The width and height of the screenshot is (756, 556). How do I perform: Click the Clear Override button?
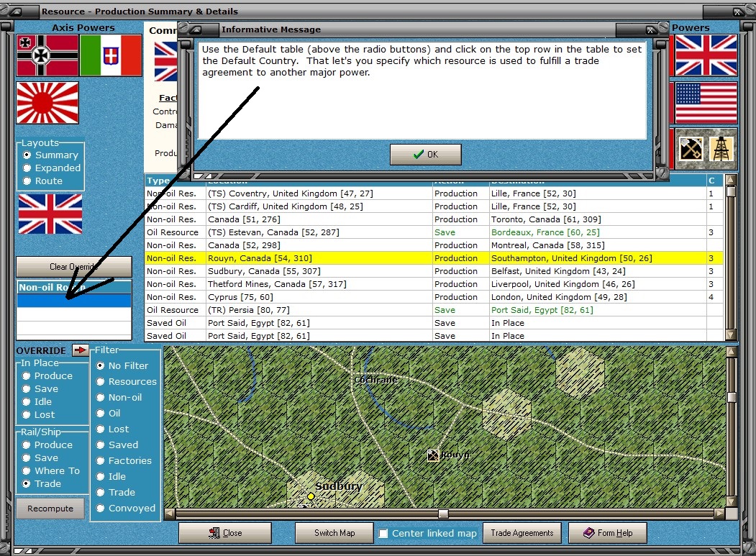[74, 267]
